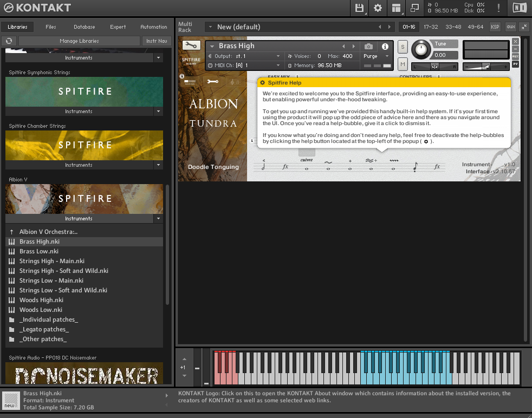Click the exclamation warning icon
This screenshot has width=532, height=418.
[x=498, y=8]
